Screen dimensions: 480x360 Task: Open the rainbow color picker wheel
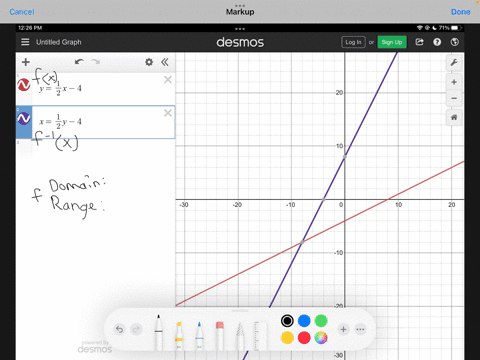(321, 338)
